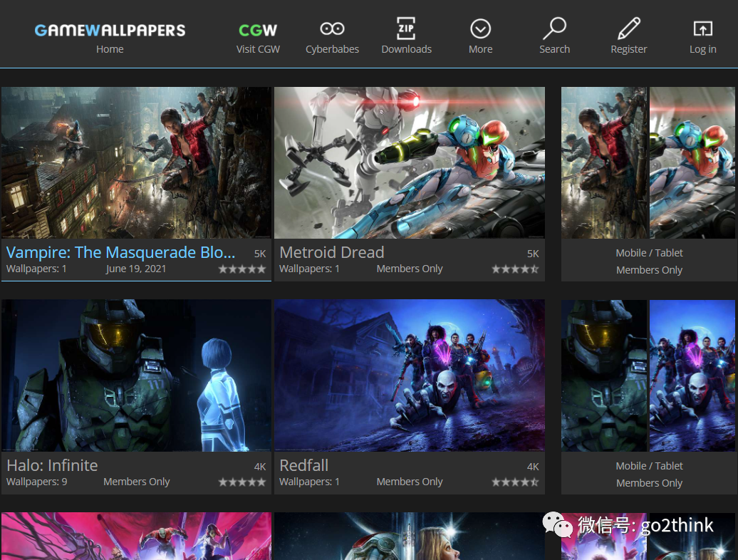Click the 5K badge on Metroid Dread card

533,254
